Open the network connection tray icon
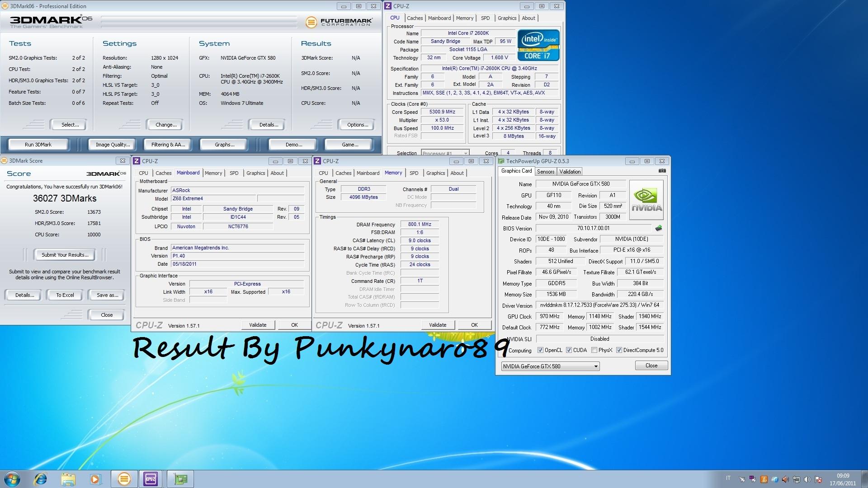Viewport: 868px width, 488px height. tap(797, 479)
